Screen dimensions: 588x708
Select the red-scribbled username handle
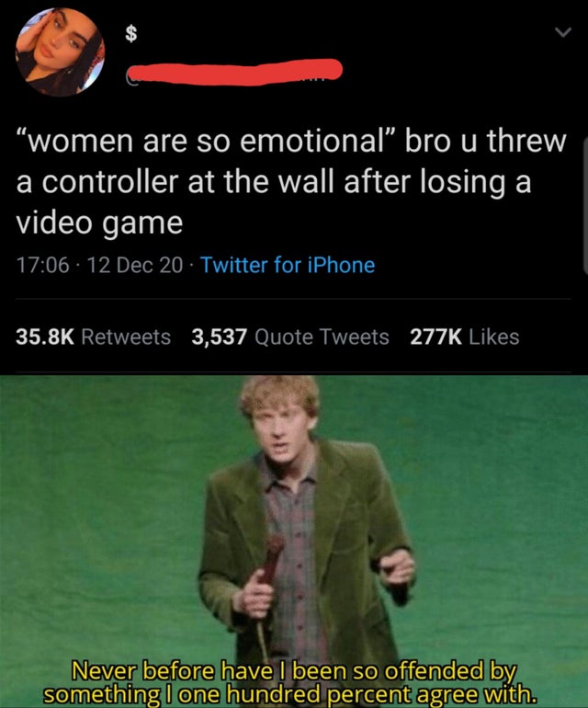[233, 72]
